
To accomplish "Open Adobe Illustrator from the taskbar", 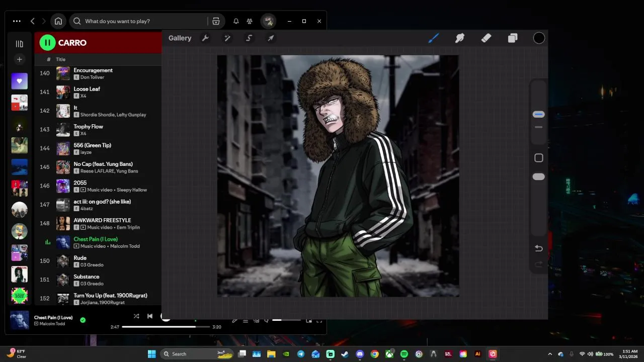I will tap(478, 354).
